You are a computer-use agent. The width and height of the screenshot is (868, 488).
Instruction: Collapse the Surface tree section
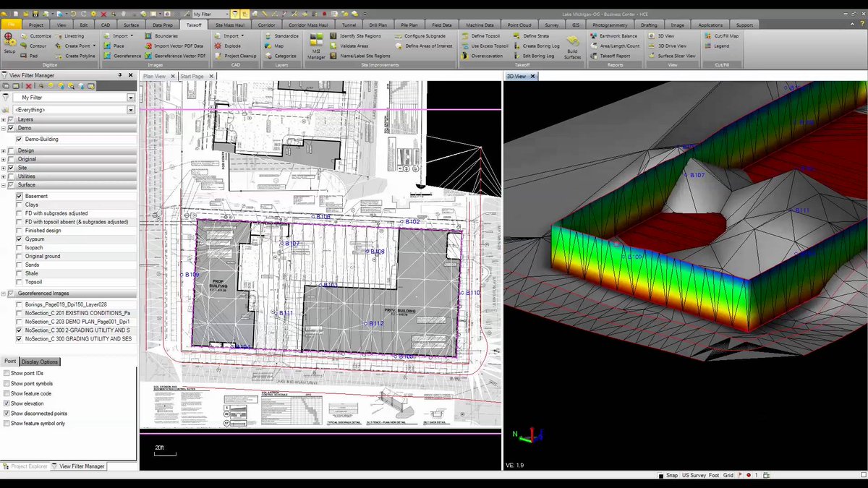click(3, 184)
